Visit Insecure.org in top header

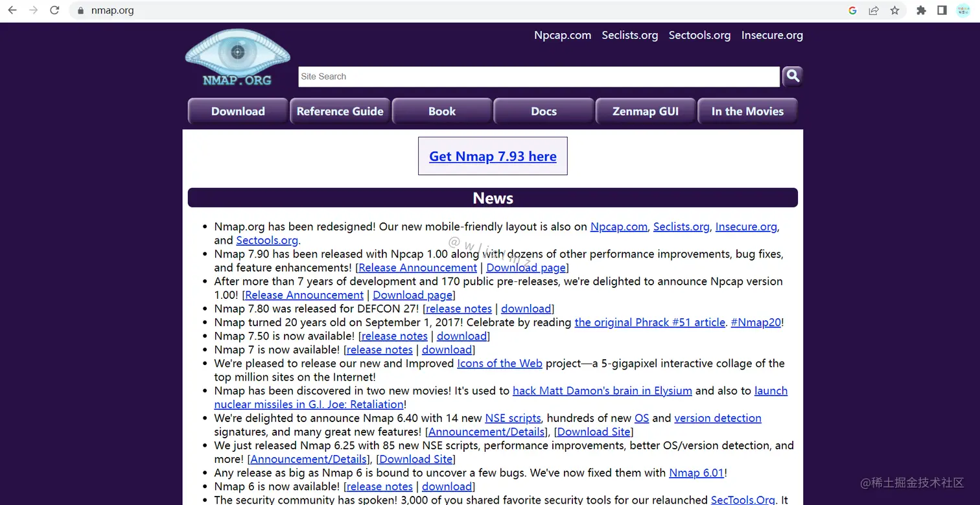(772, 35)
